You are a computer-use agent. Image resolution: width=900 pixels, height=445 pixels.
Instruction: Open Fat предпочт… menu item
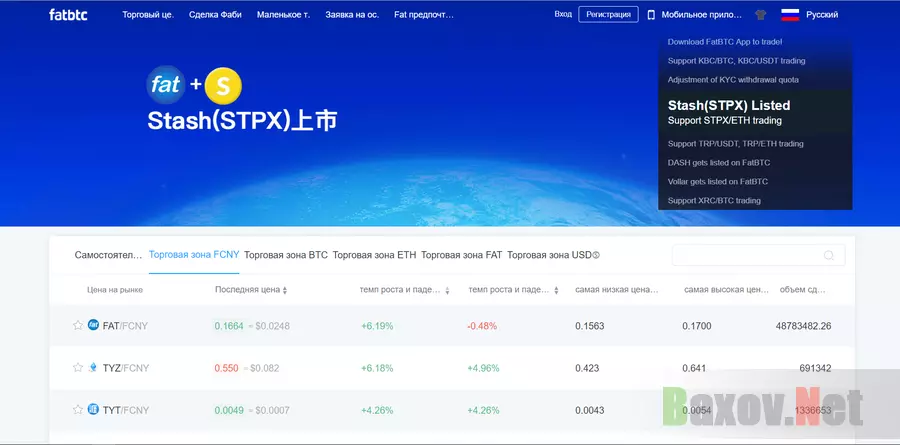pyautogui.click(x=424, y=15)
